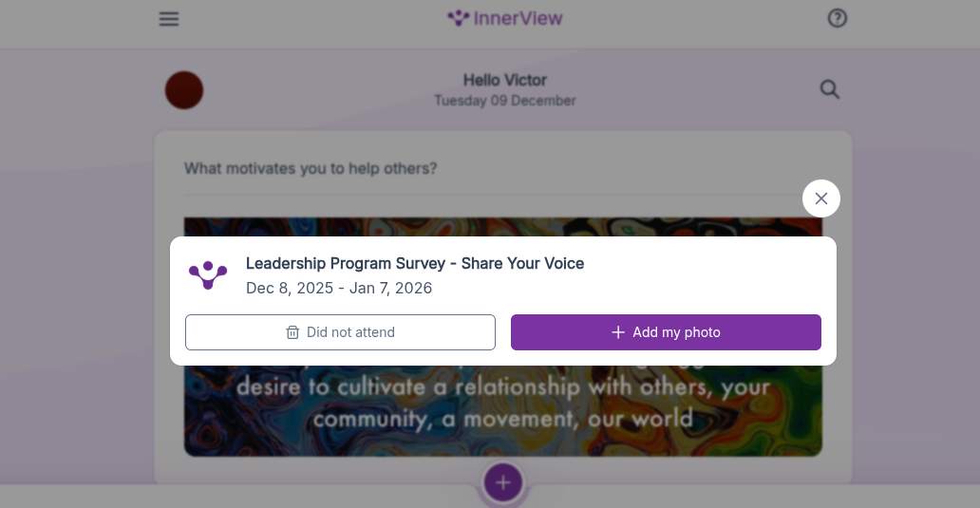The width and height of the screenshot is (980, 508).
Task: Open Victor's profile avatar
Action: click(184, 90)
